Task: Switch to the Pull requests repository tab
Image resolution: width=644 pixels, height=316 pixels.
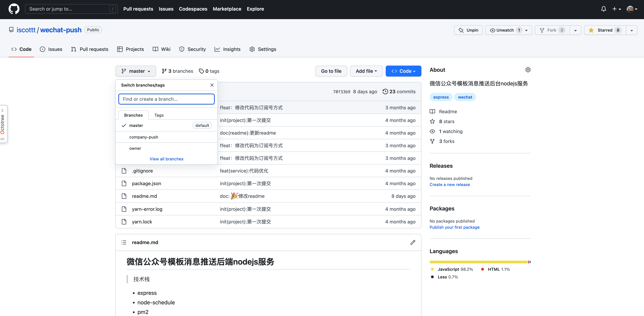Action: click(x=90, y=49)
